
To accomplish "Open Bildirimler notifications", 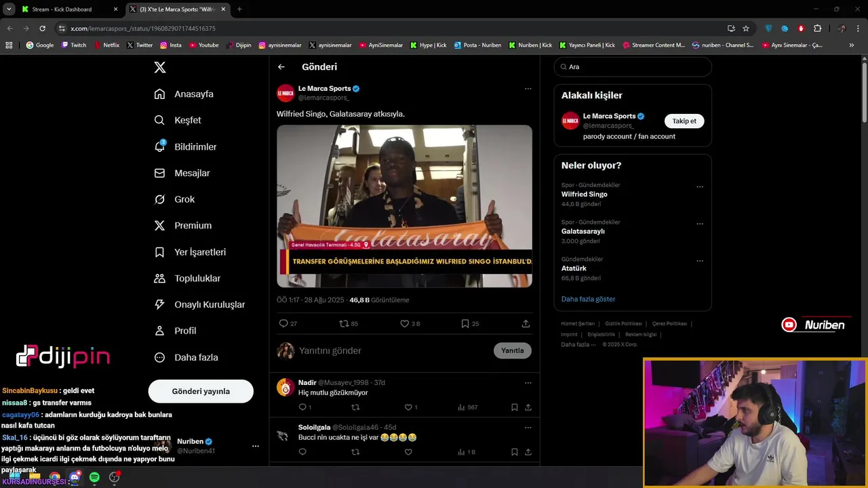I will point(185,146).
